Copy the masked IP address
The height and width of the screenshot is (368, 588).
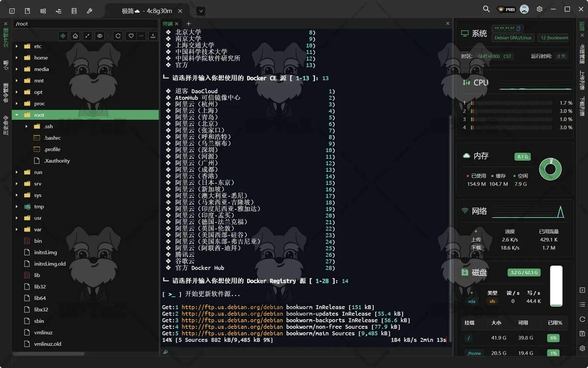pos(518,28)
